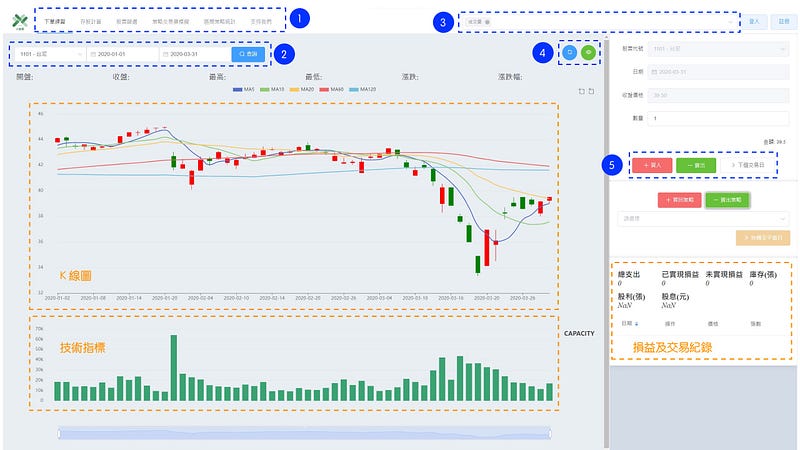This screenshot has height=450, width=800.
Task: Open calendar for end date 2020-03-31
Action: pos(166,54)
